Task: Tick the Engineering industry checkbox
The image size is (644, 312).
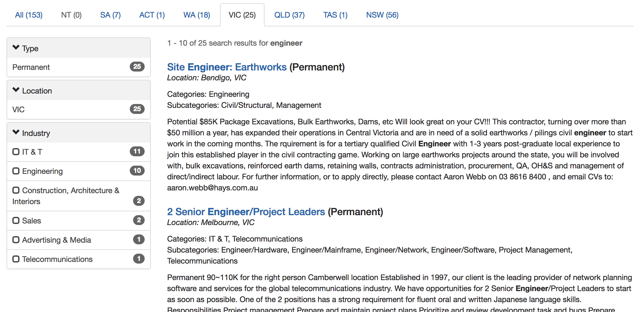Action: point(16,171)
